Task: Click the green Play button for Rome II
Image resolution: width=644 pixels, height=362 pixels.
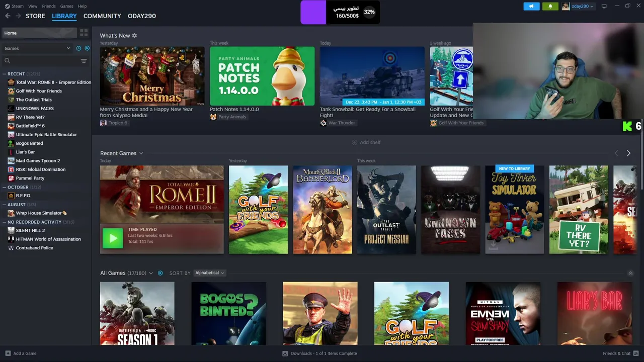Action: click(113, 238)
